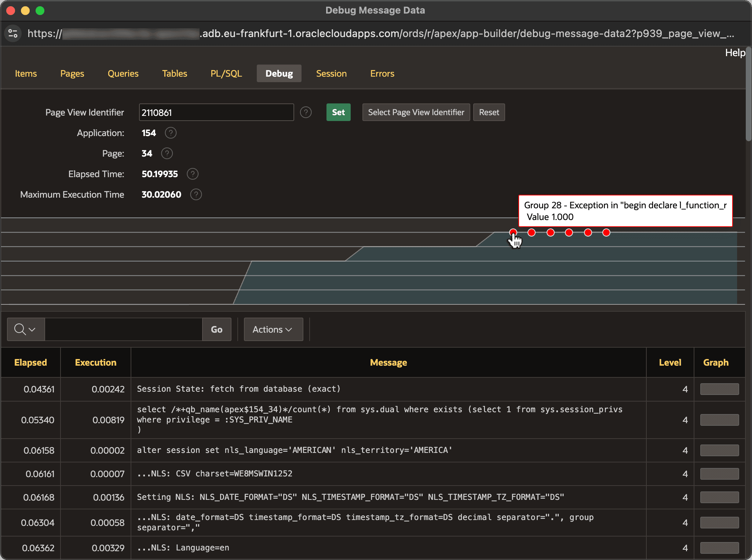The image size is (752, 560).
Task: Click help icon beside Page 34
Action: 167,153
